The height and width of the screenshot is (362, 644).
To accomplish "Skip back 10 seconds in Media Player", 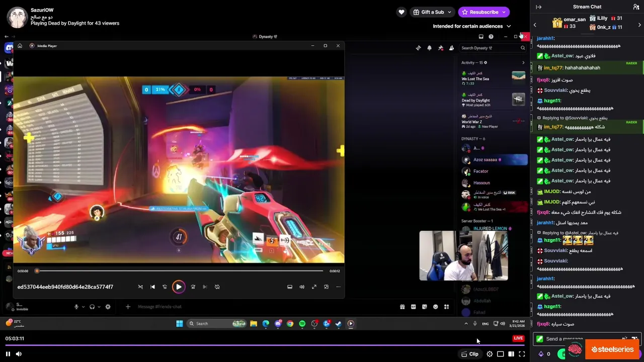I will click(165, 287).
